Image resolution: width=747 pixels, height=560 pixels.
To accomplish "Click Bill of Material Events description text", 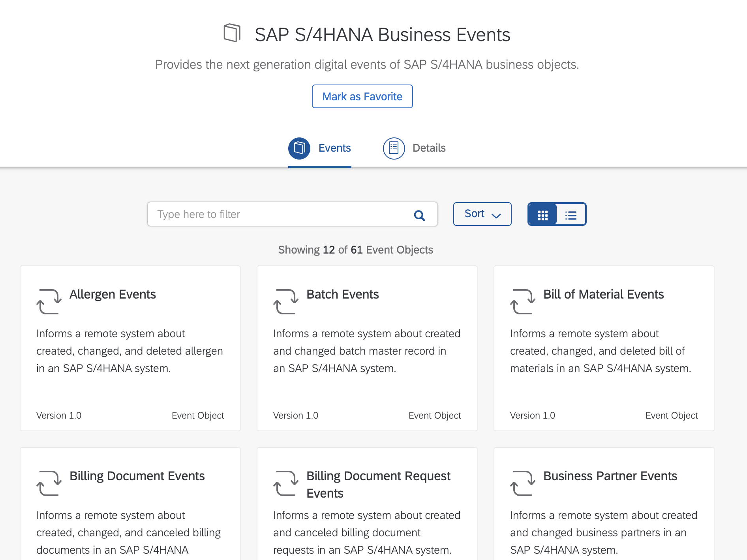I will [601, 351].
